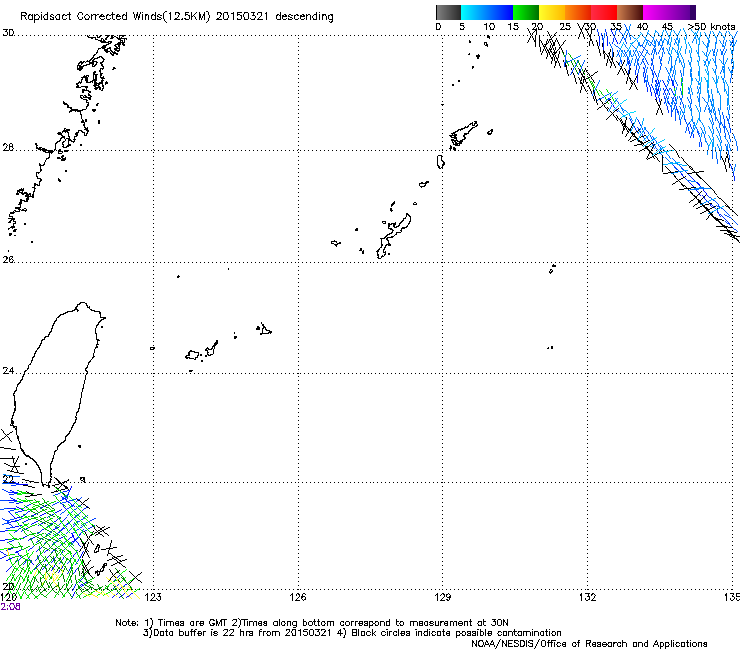Click longitude label '123' on bottom axis
Viewport: 740px width, 650px height.
(x=153, y=597)
